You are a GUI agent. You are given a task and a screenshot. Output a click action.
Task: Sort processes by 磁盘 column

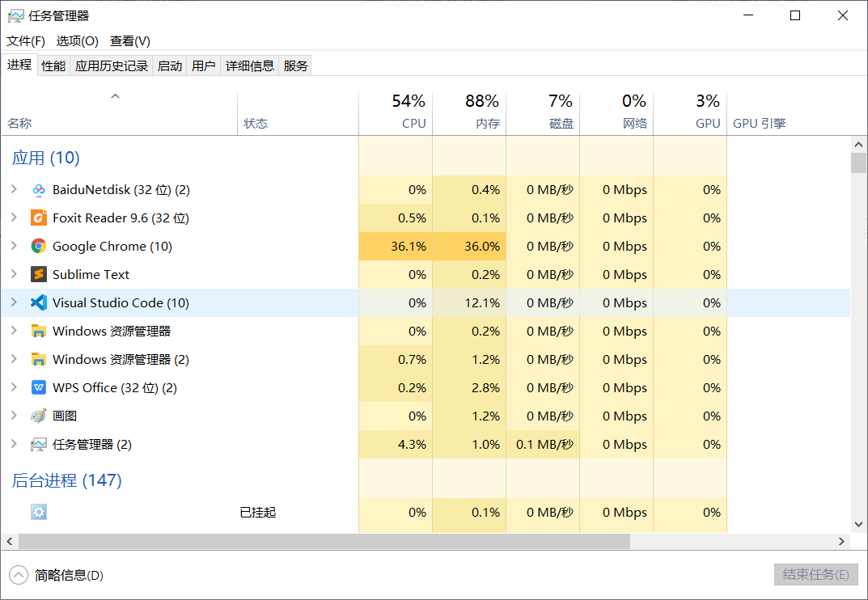tap(543, 113)
